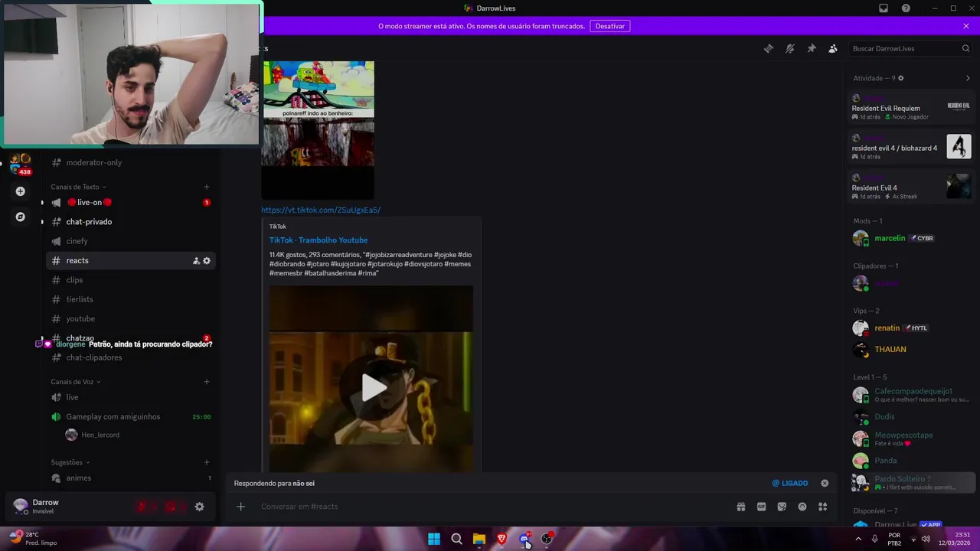Toggle microphone mute in user panel
The height and width of the screenshot is (551, 980).
click(x=142, y=507)
